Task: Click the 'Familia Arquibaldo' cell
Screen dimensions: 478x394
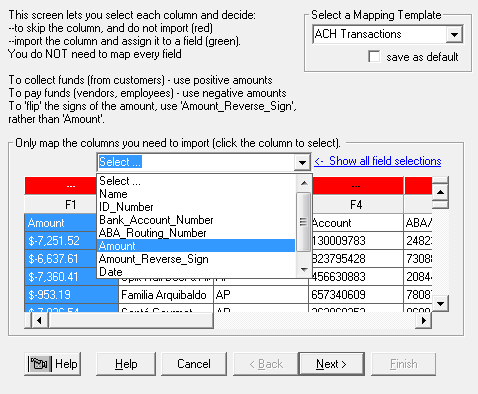Action: point(166,295)
